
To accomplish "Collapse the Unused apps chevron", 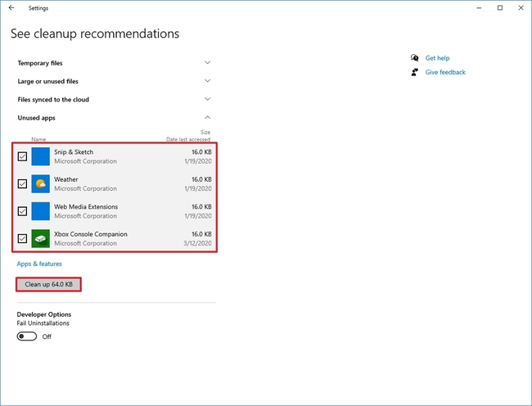I will [x=208, y=118].
